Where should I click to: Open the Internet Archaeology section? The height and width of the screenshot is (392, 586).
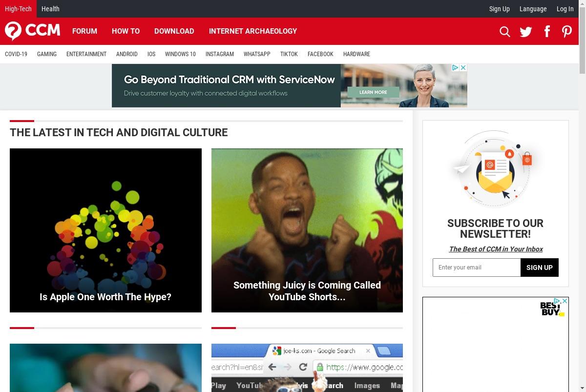(x=253, y=31)
